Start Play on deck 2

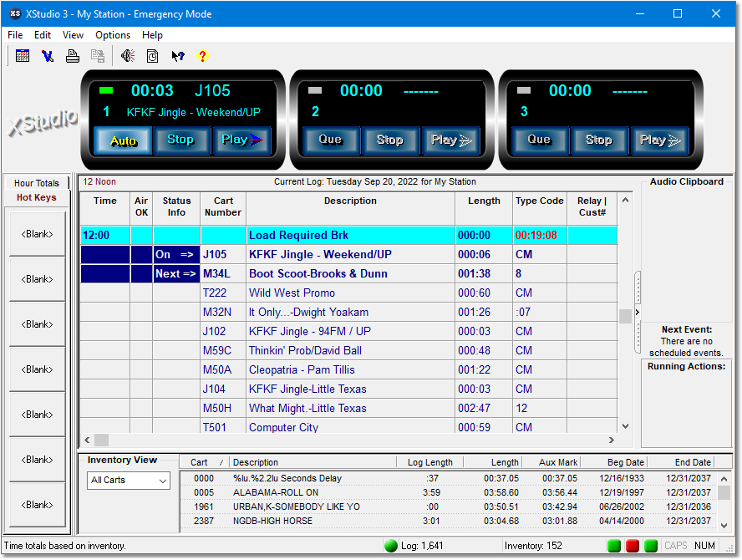[x=451, y=140]
